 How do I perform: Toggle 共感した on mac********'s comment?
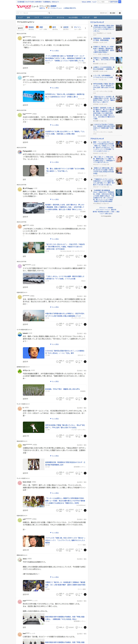(x=60, y=473)
